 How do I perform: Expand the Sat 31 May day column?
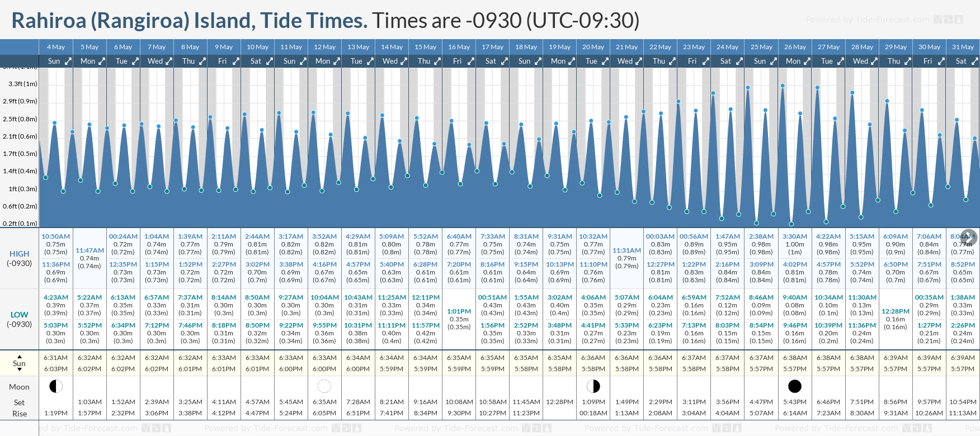pos(975,61)
